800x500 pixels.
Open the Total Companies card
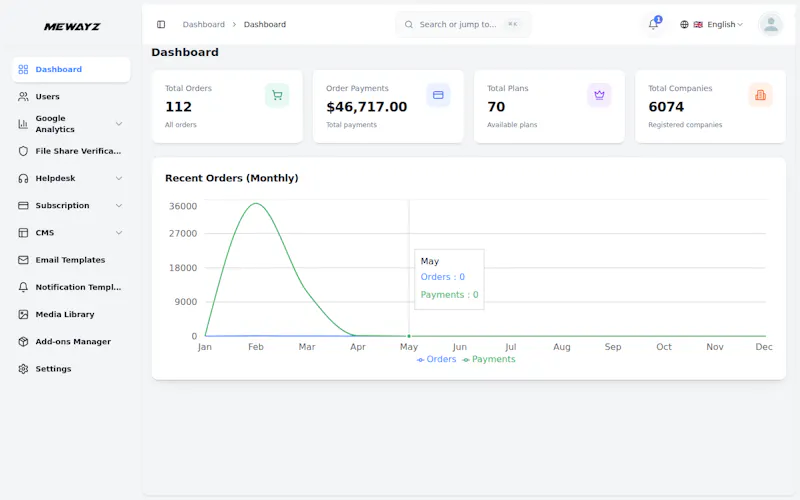[710, 107]
